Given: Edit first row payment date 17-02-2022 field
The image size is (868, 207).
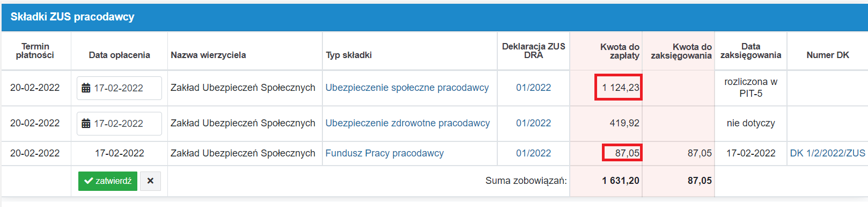Looking at the screenshot, I should coord(119,88).
